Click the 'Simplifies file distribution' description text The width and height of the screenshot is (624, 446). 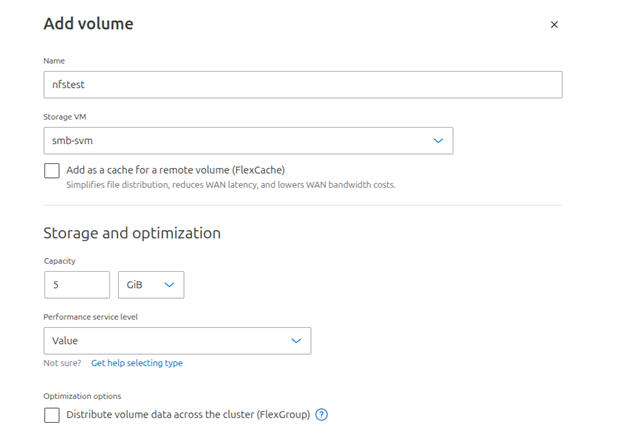231,185
